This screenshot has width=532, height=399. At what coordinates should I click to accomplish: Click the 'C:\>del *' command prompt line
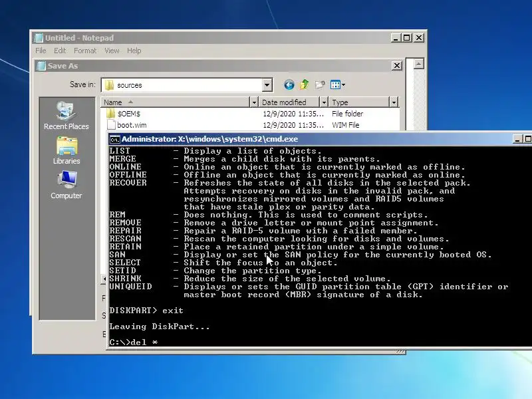(134, 342)
